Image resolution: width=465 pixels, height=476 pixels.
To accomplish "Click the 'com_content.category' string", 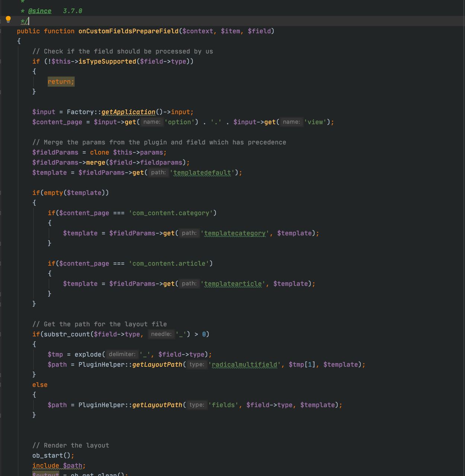I will click(x=171, y=213).
